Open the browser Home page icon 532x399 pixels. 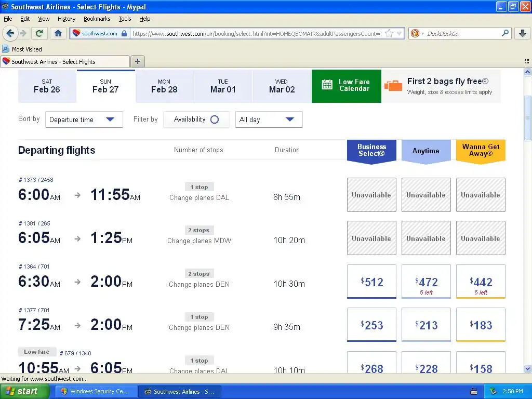[58, 33]
